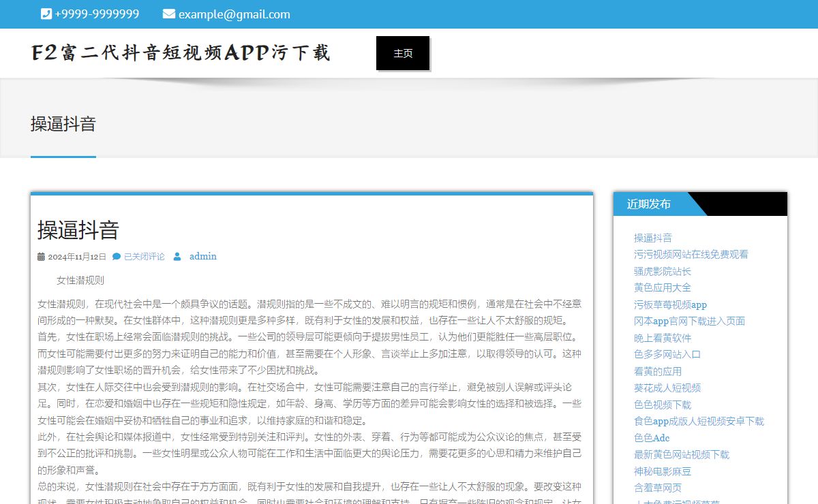Click the 已关闭评论 comments status
This screenshot has width=818, height=504.
[x=144, y=257]
